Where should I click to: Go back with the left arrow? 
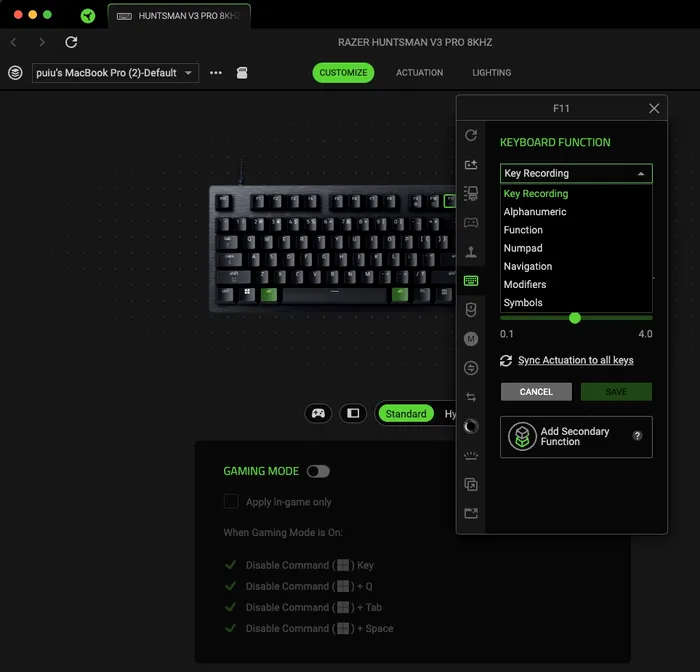pos(13,42)
